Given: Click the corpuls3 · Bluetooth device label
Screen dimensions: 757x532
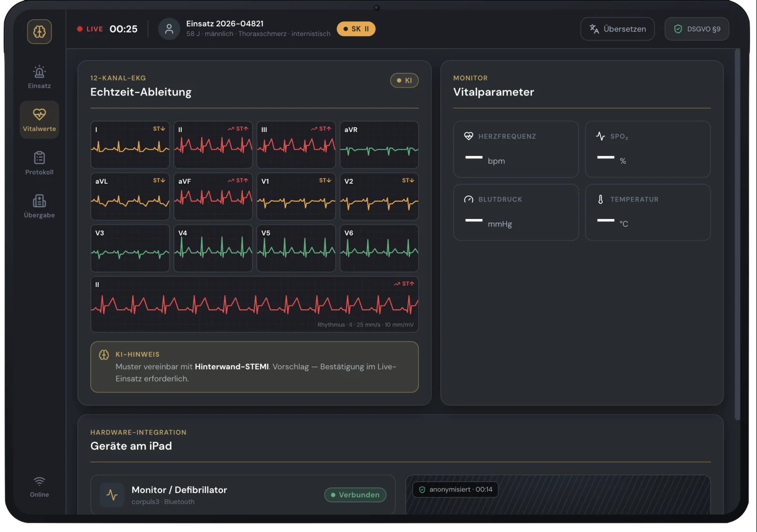Looking at the screenshot, I should click(163, 502).
